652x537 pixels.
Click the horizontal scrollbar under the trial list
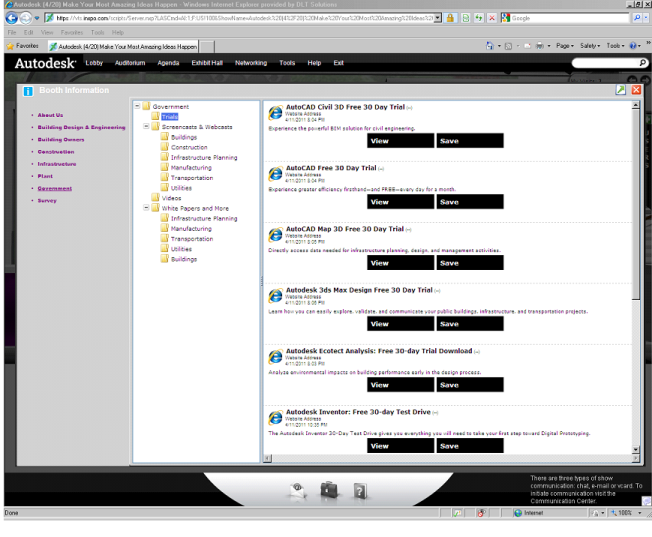[452, 458]
